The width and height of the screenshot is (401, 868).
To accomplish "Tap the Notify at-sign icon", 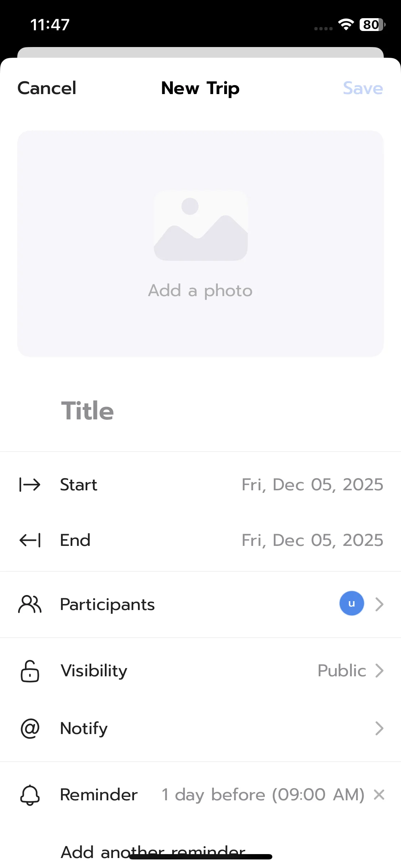I will coord(30,729).
